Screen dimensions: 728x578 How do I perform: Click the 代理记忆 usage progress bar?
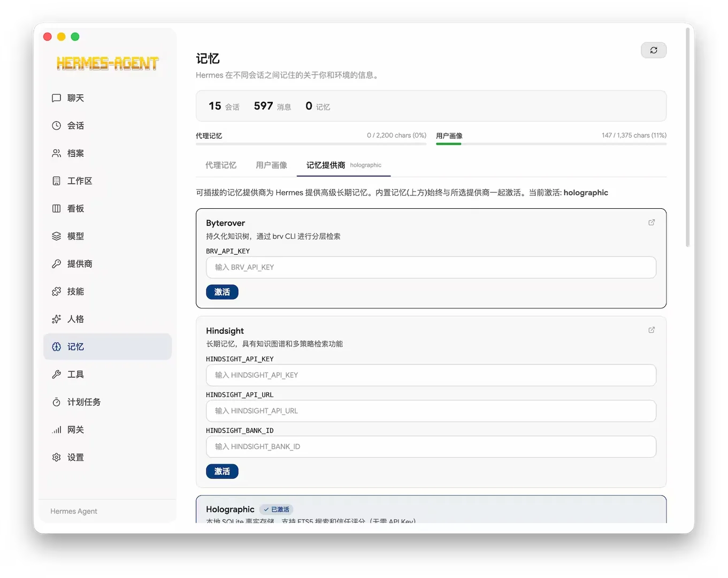311,144
